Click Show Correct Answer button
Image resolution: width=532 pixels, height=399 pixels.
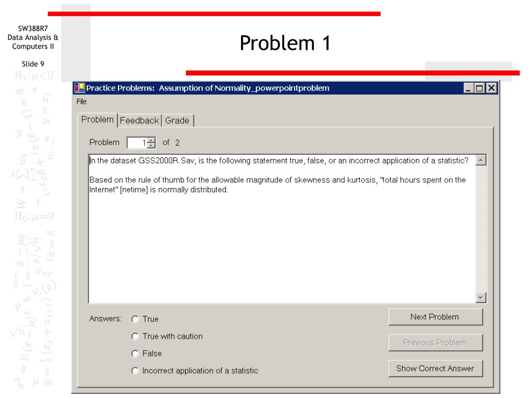[x=436, y=368]
